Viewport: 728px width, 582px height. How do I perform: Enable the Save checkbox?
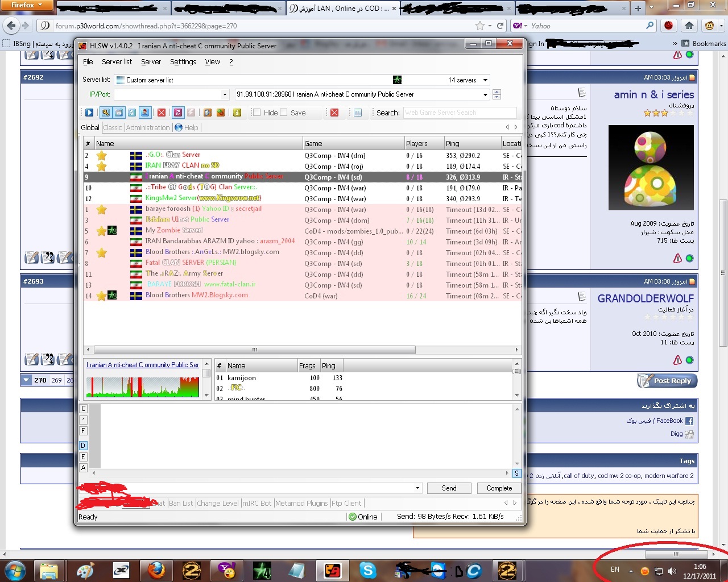pyautogui.click(x=284, y=113)
